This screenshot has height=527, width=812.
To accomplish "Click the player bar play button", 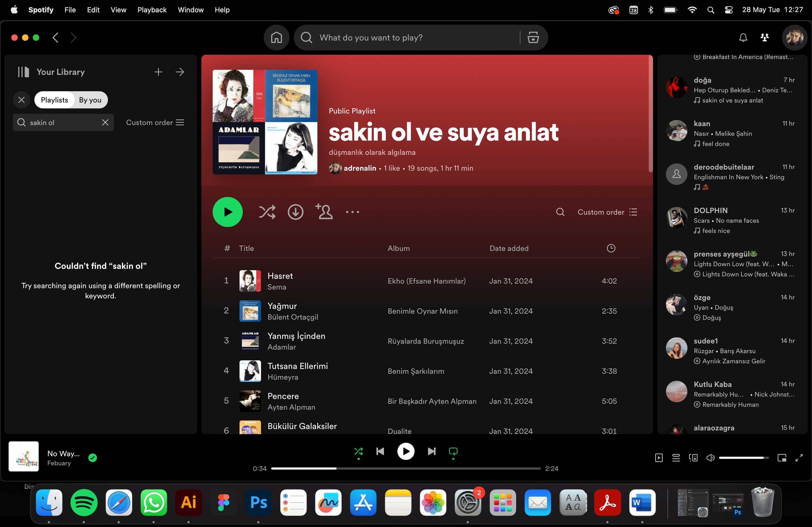I will point(406,451).
